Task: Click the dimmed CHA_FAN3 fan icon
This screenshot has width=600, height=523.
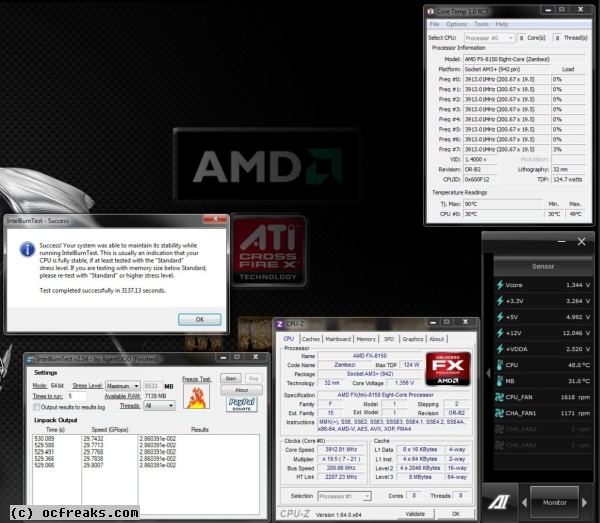Action: [x=499, y=445]
